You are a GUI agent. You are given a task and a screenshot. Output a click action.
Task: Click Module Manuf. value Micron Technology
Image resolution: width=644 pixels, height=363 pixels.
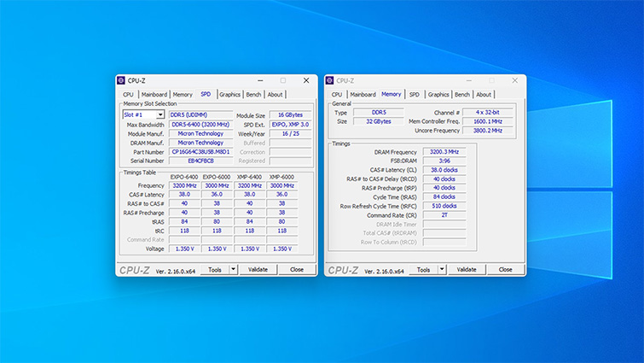click(x=200, y=133)
